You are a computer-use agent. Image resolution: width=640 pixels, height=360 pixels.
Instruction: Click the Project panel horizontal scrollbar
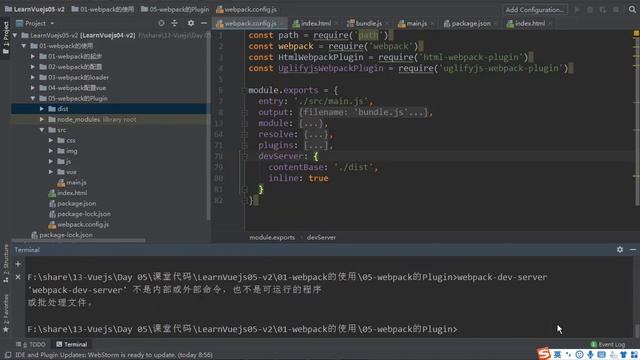78,240
